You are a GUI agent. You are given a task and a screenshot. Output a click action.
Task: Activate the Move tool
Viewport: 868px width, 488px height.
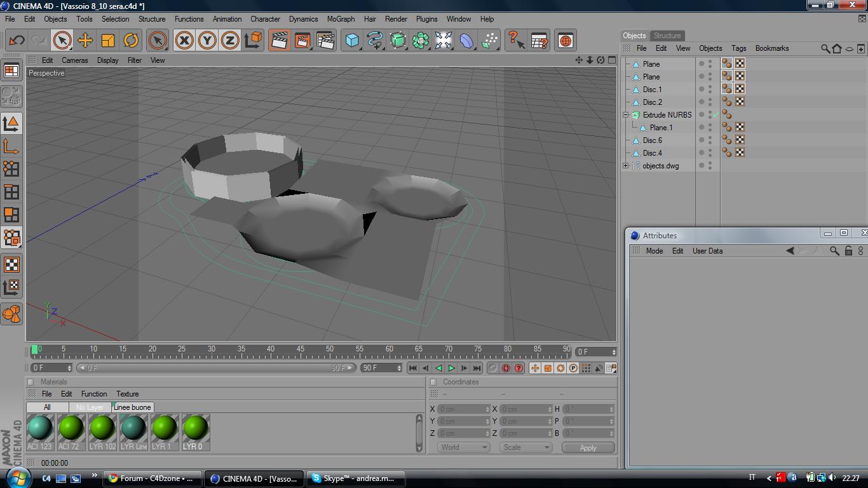(85, 41)
